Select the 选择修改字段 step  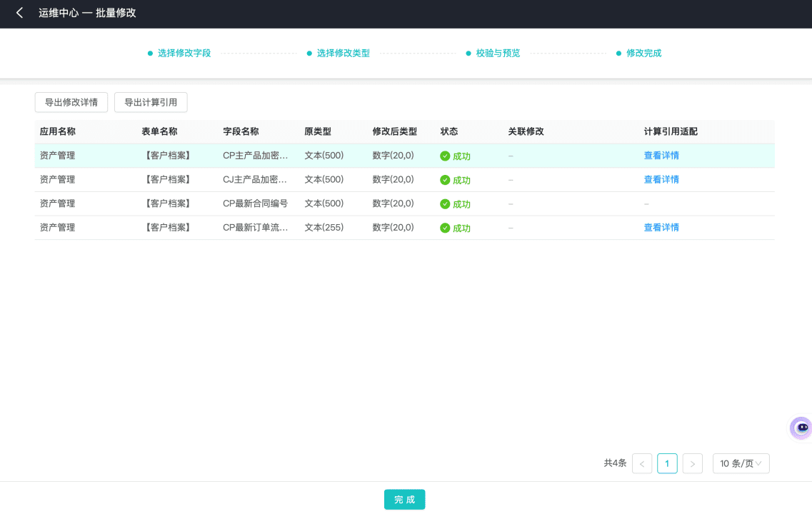(179, 53)
